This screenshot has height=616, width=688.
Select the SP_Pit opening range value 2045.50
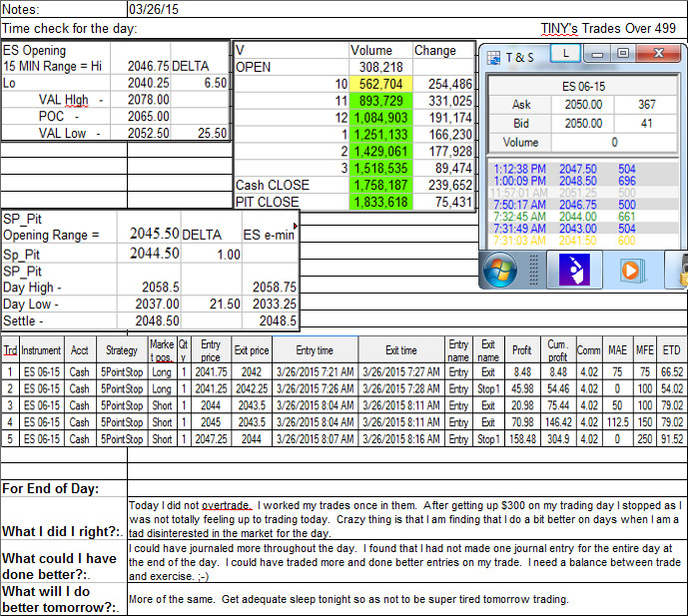[x=154, y=234]
